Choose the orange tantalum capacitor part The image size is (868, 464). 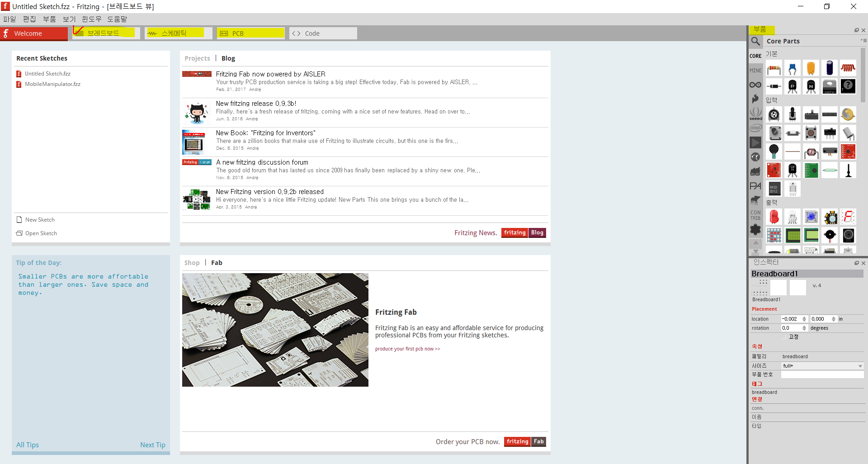coord(811,69)
